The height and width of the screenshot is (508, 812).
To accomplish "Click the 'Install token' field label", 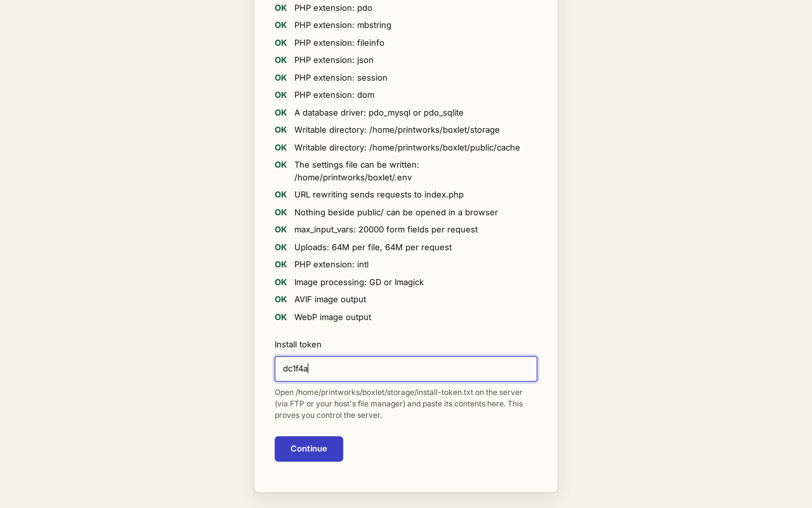I will click(298, 344).
